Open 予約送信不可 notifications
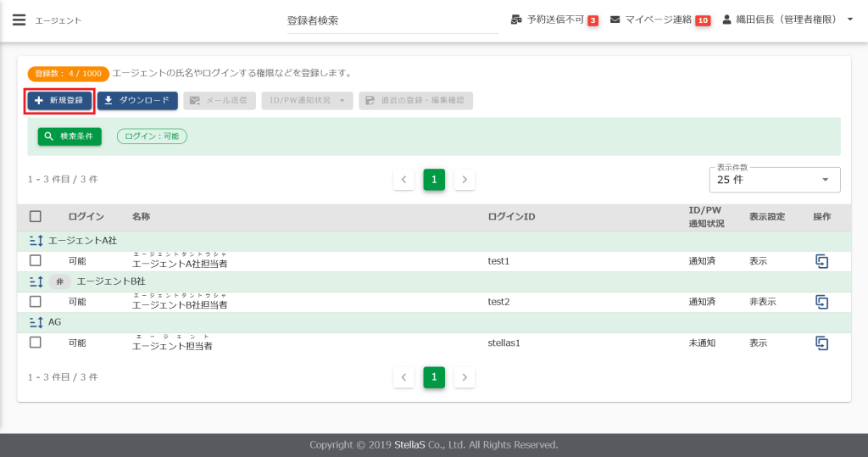 tap(554, 20)
